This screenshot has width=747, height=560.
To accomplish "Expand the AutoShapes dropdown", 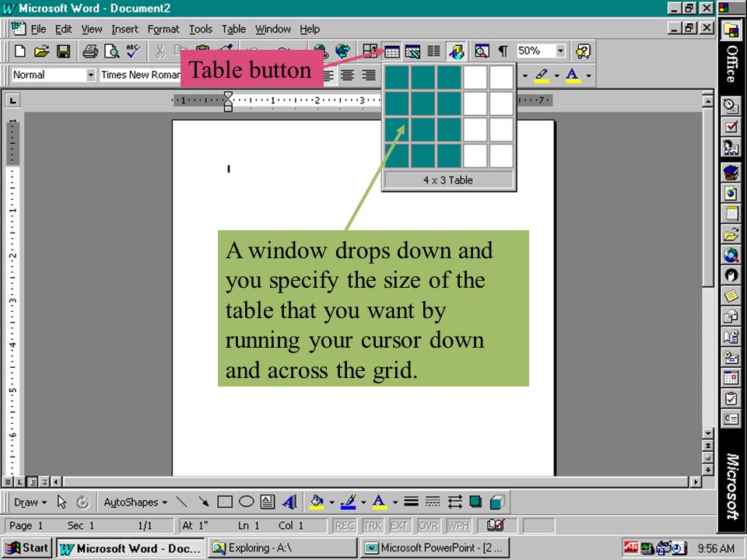I will 135,502.
